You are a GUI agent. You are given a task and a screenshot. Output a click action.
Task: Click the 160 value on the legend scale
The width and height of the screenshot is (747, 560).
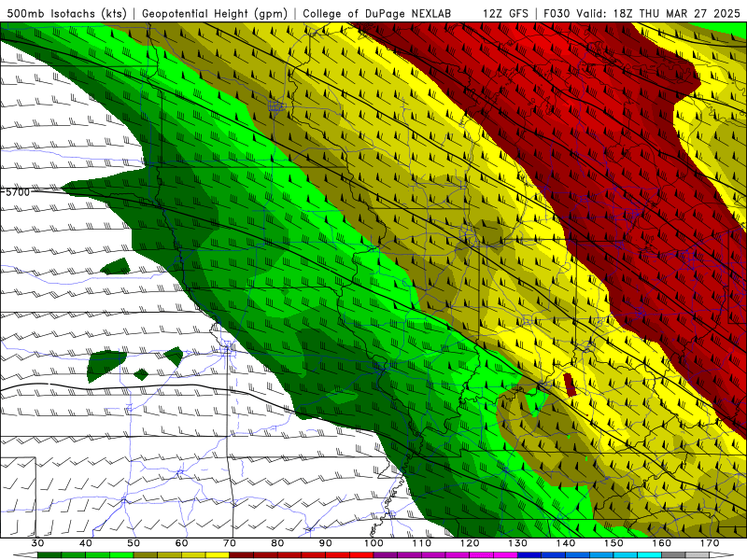click(662, 543)
